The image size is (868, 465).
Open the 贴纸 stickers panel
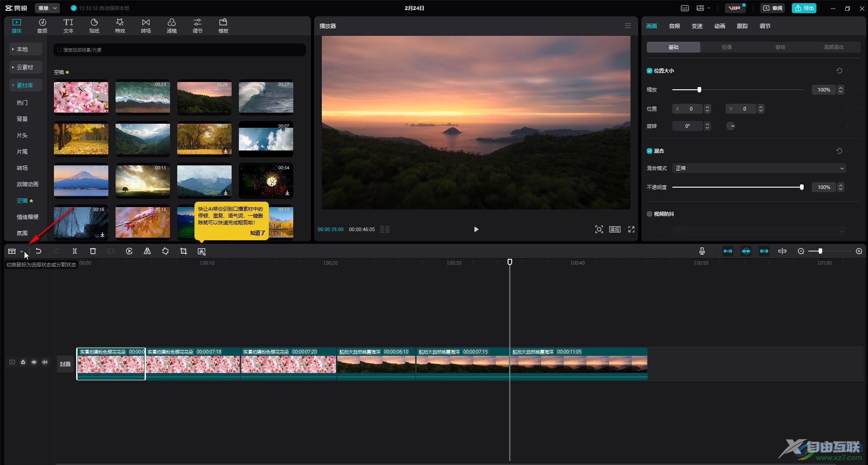(94, 26)
